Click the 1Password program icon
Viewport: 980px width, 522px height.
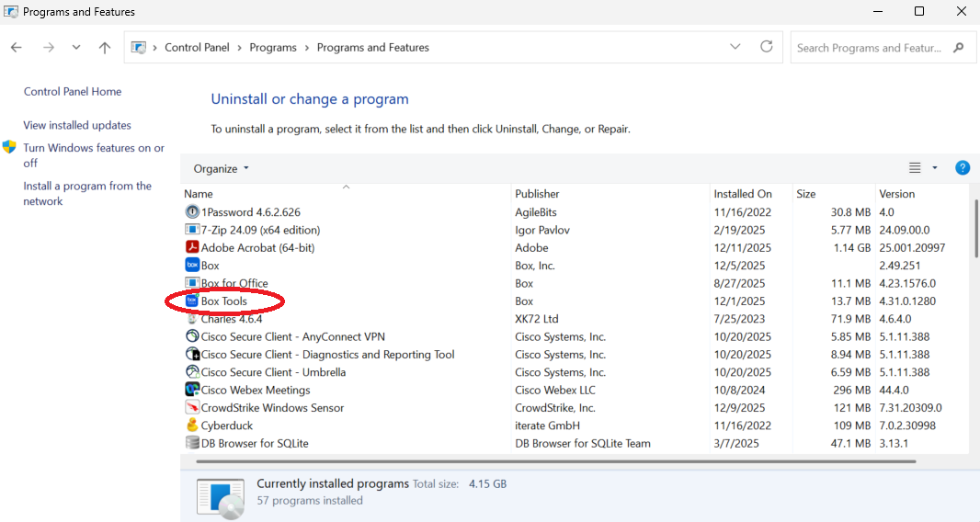(192, 212)
